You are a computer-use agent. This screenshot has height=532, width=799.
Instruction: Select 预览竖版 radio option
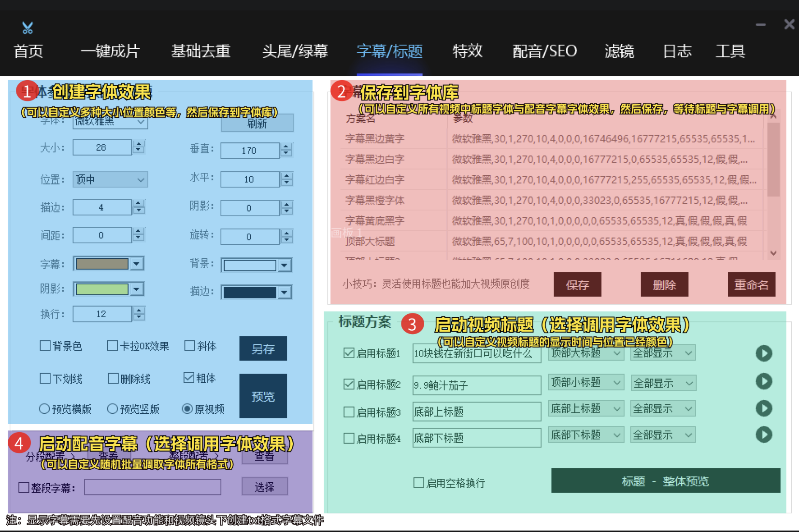point(113,409)
